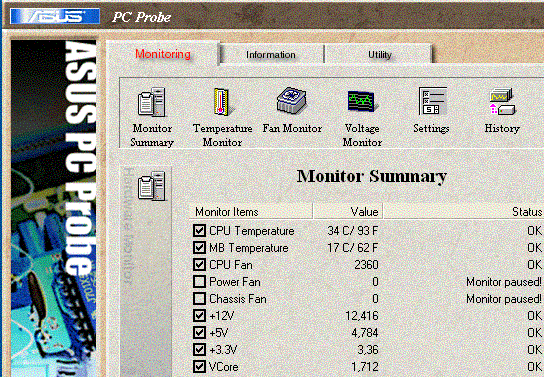Select the Monitoring tab

[x=163, y=54]
